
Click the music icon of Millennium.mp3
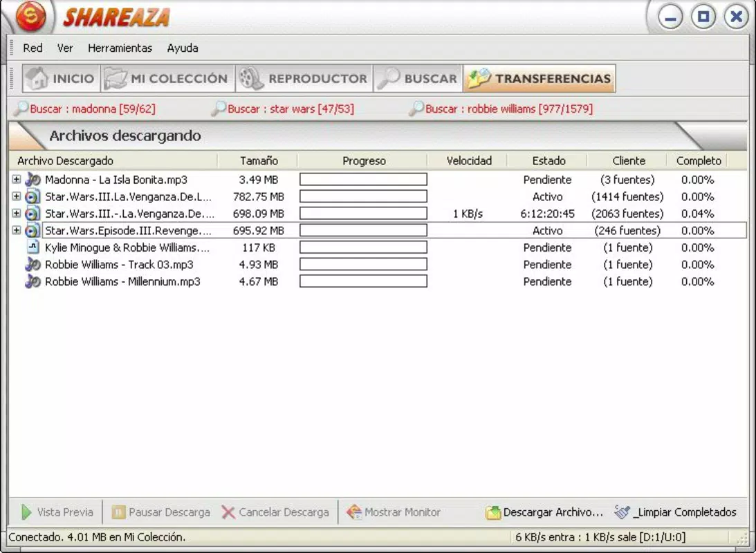pos(33,281)
